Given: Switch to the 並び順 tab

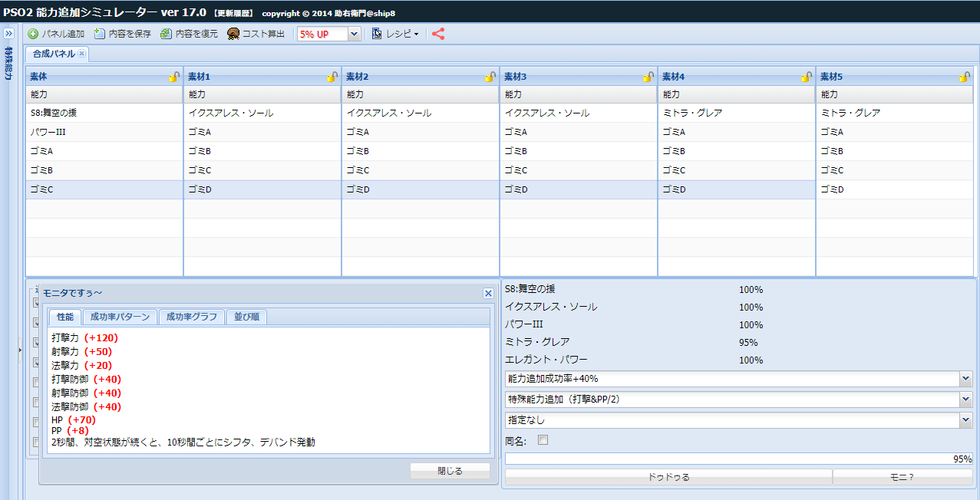Looking at the screenshot, I should 246,317.
